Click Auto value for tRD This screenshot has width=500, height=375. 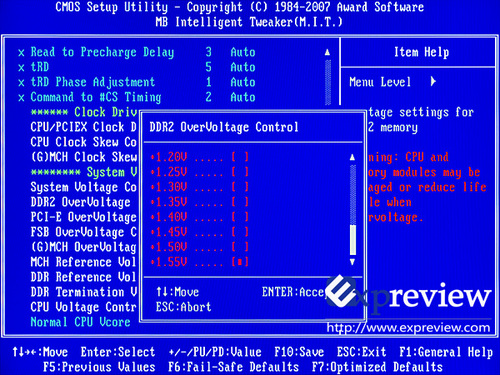tap(243, 67)
